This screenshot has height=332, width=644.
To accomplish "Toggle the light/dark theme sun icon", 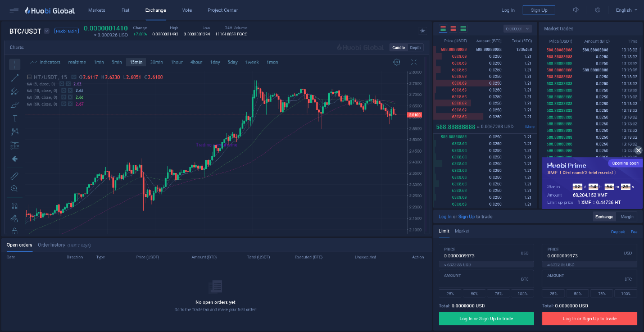I will tap(422, 31).
